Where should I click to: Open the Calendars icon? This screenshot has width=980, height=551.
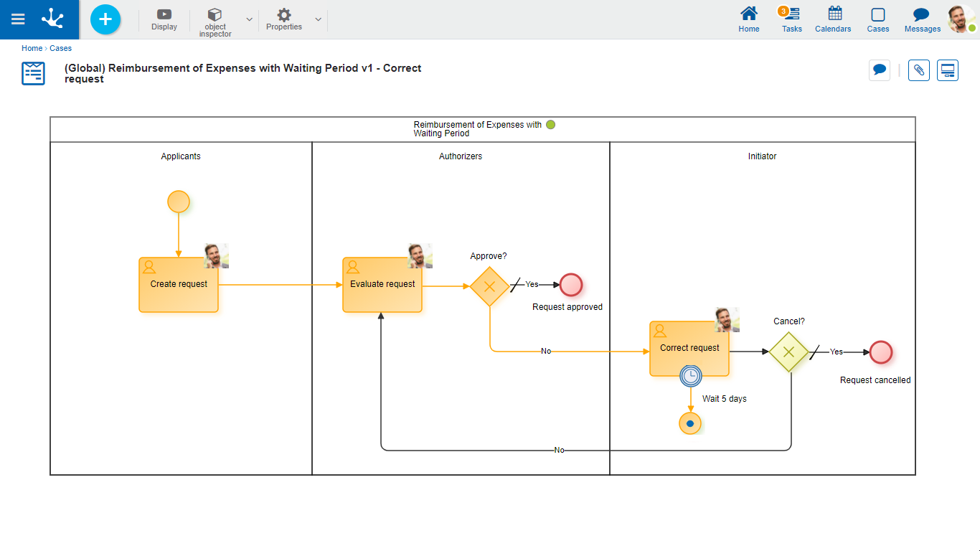coord(833,19)
